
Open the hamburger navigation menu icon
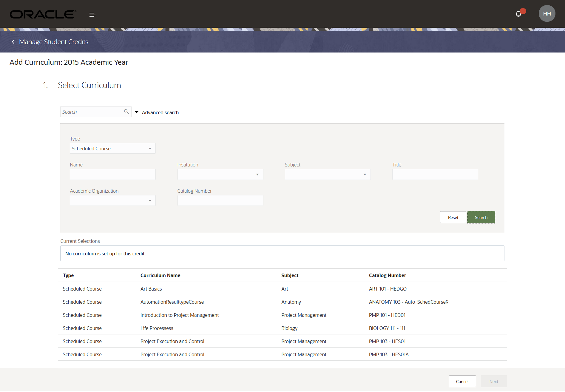coord(92,15)
